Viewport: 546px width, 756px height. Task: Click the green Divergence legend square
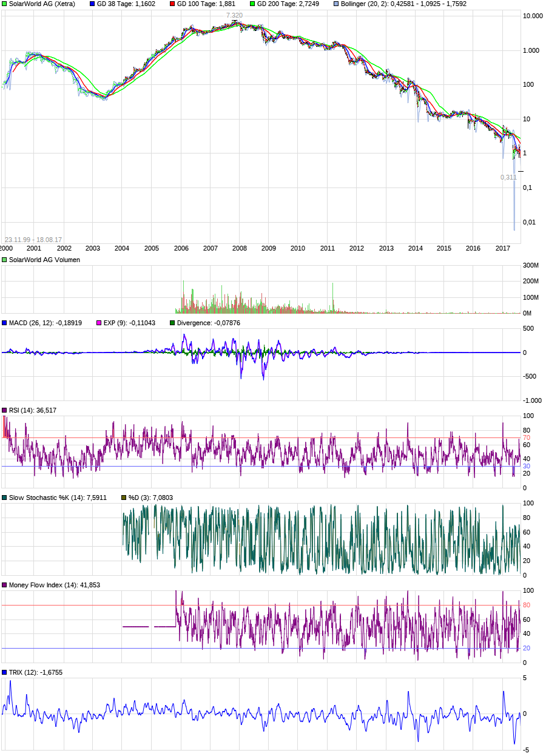tap(172, 323)
